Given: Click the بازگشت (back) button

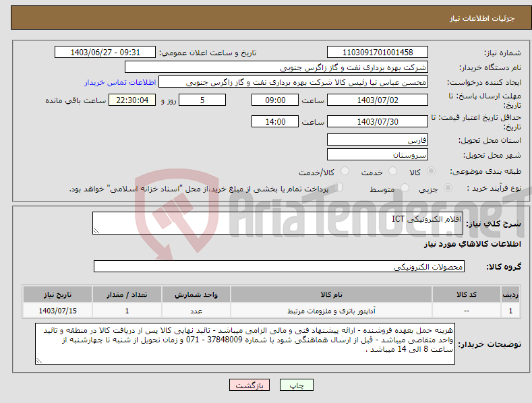Looking at the screenshot, I should point(249,385).
